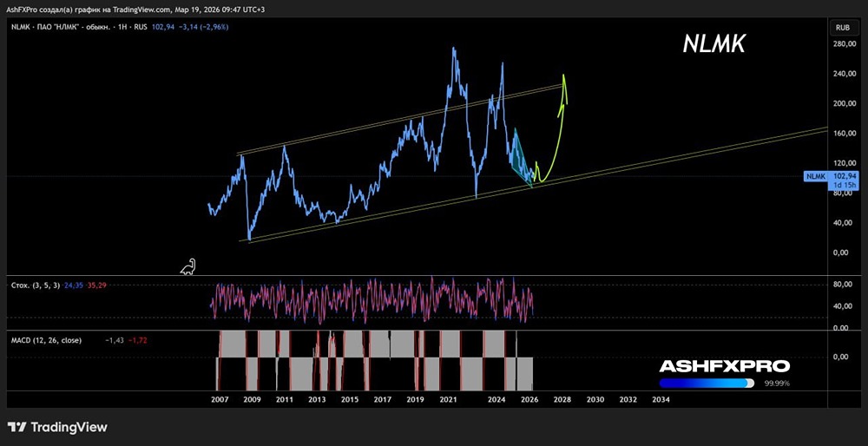This screenshot has height=446, width=868.
Task: Click the 200,00 level on price scale
Action: 840,103
